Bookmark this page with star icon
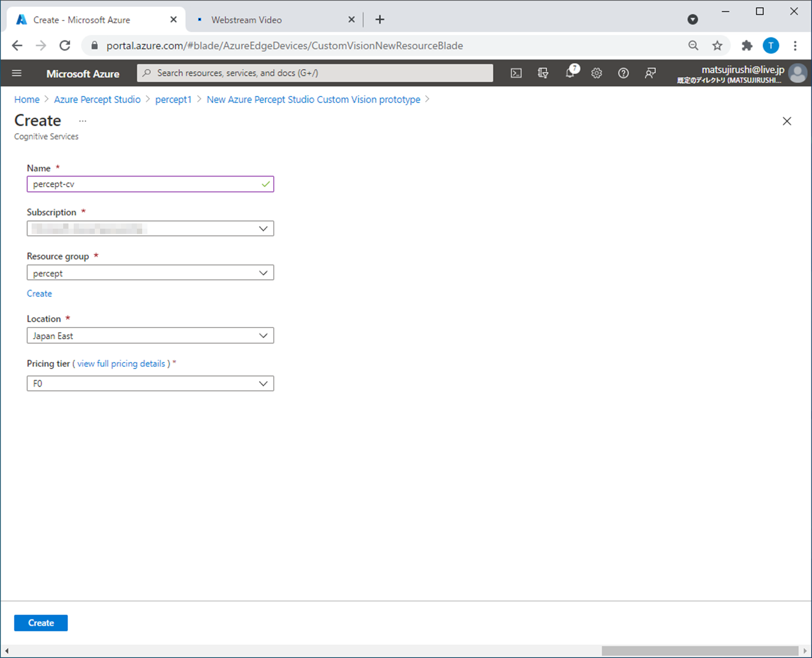This screenshot has width=812, height=658. [x=717, y=46]
